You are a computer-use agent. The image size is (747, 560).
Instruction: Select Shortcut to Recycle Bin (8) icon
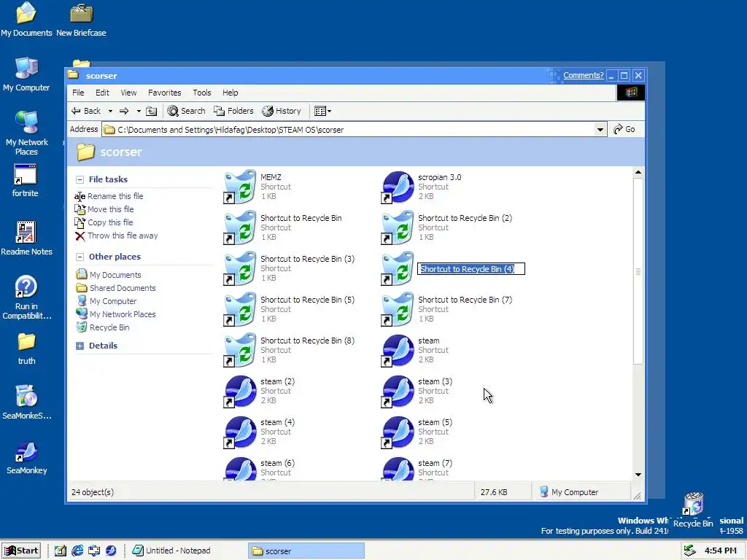point(239,351)
